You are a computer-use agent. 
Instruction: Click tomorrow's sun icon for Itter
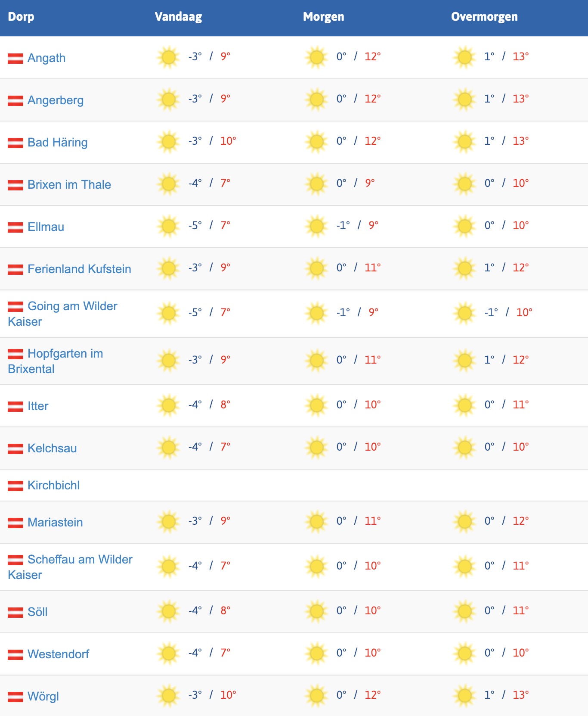pos(316,405)
